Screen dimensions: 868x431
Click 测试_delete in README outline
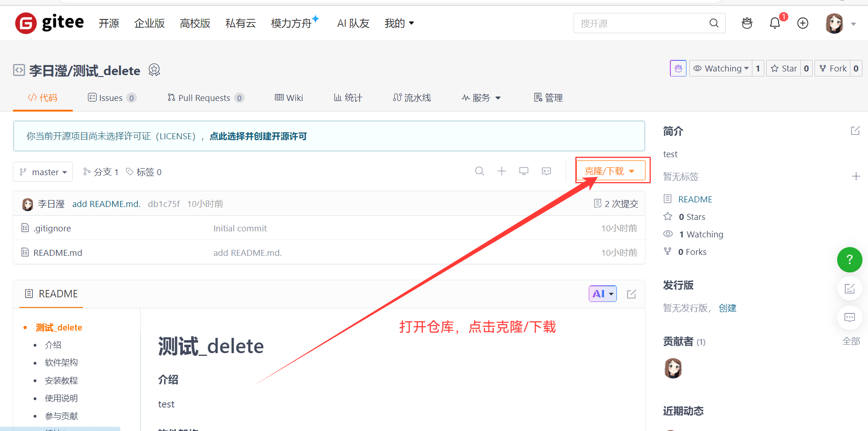(59, 327)
